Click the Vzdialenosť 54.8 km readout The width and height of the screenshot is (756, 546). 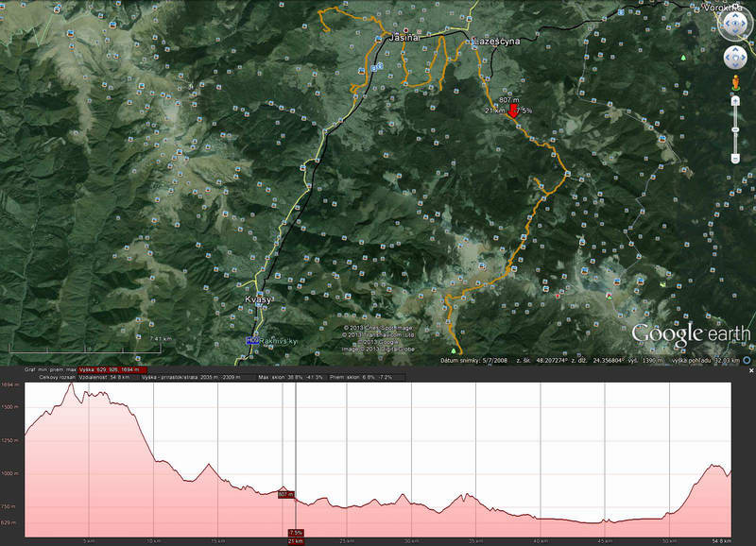(104, 377)
